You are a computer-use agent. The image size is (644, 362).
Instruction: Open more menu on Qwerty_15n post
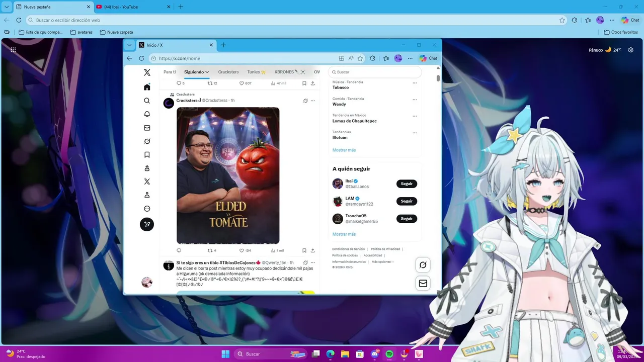(x=312, y=262)
